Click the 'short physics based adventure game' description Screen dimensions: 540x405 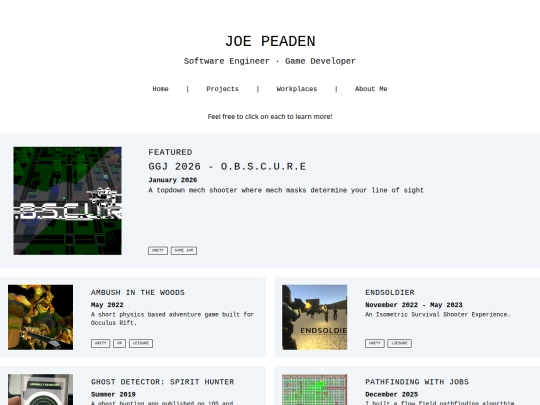(172, 319)
